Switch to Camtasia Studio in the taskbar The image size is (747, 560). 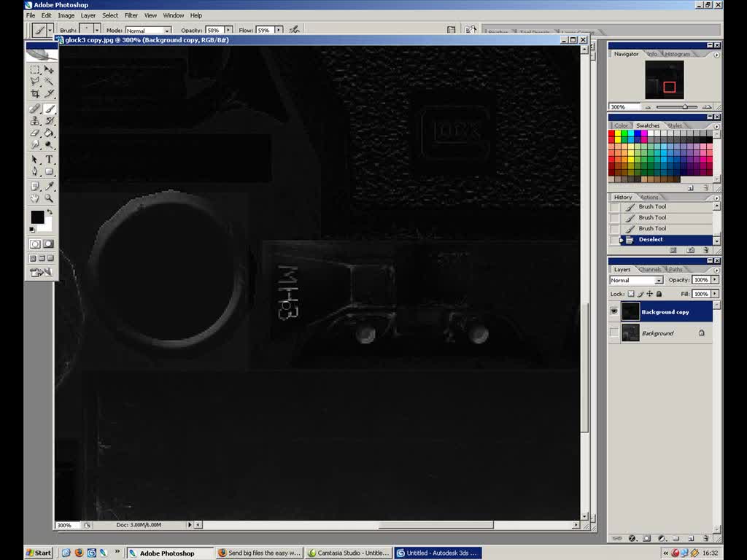(x=348, y=553)
